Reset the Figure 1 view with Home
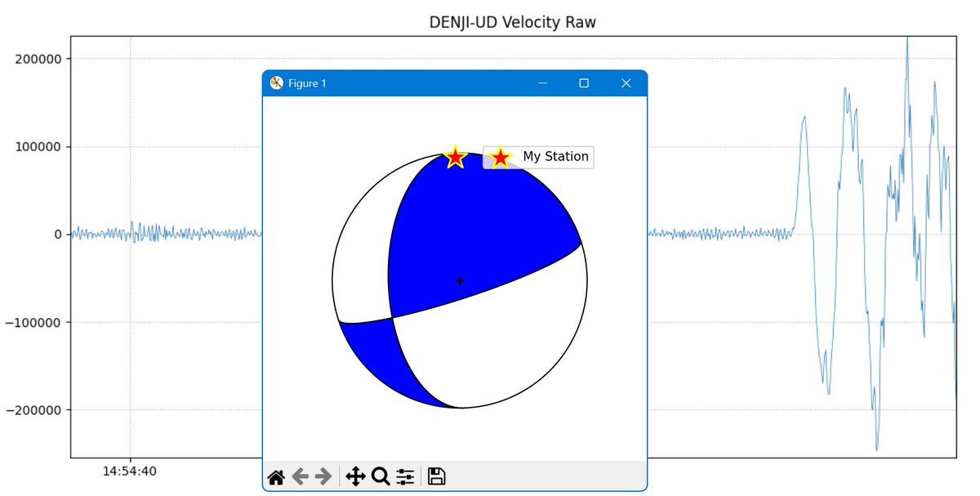 coord(276,476)
